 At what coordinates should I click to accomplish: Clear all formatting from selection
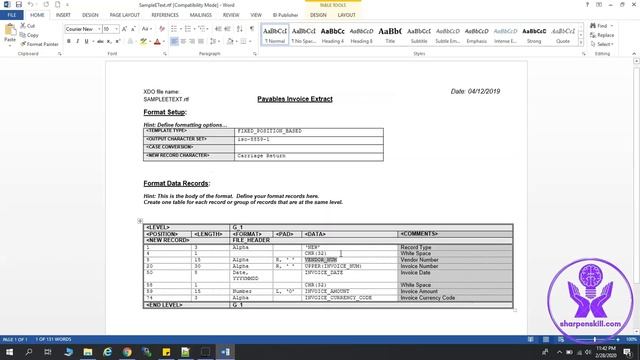162,29
